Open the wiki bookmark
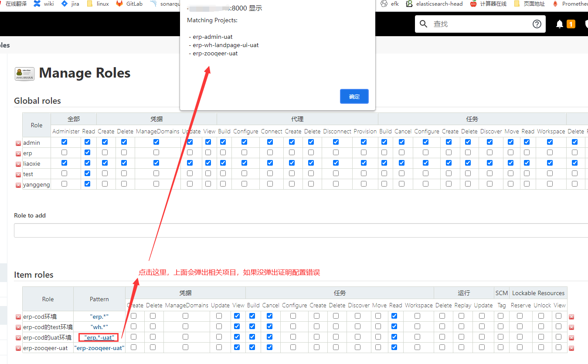Screen dimensions: 588x364 pos(44,4)
